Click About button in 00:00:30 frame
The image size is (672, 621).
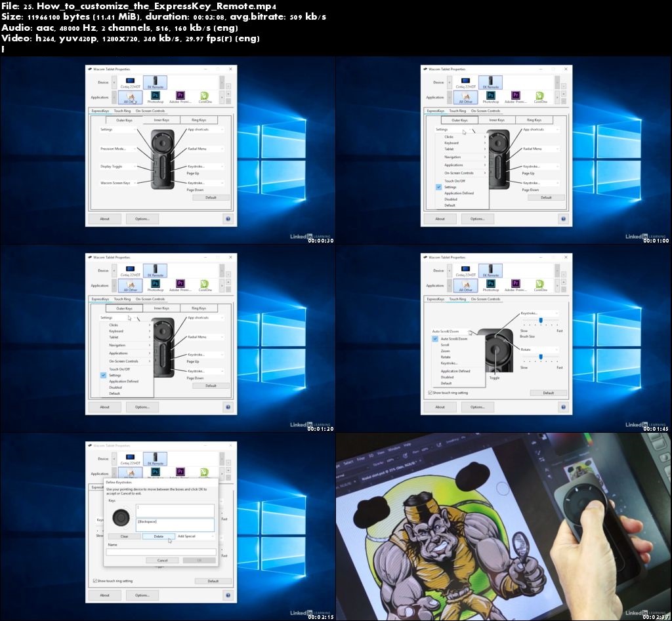pyautogui.click(x=104, y=219)
